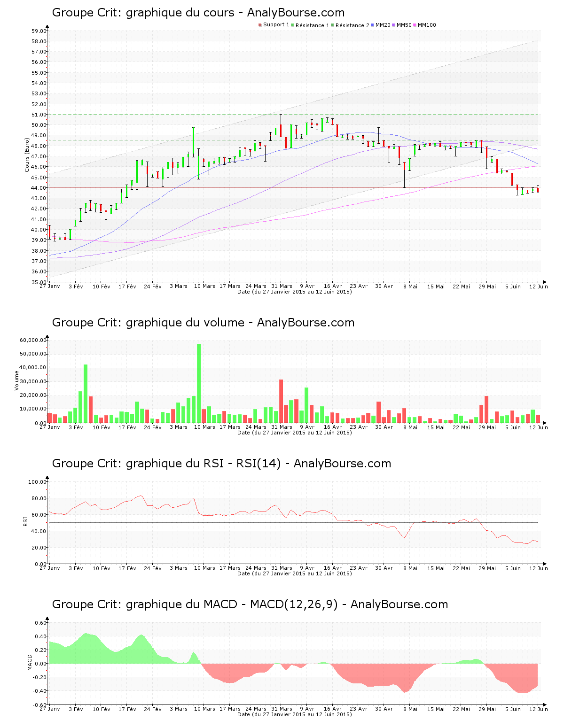Click the 80.00 RSI axis value
Screen dimensions: 564x728
tap(39, 498)
